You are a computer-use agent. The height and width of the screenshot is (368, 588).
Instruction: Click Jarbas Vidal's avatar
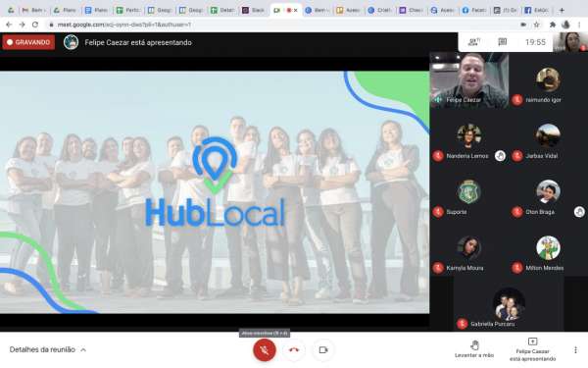[x=548, y=135]
